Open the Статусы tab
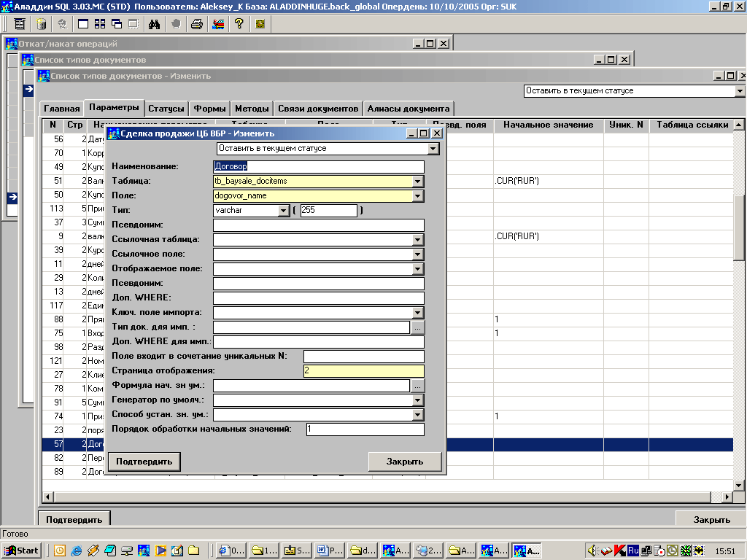Image resolution: width=747 pixels, height=560 pixels. [x=166, y=109]
